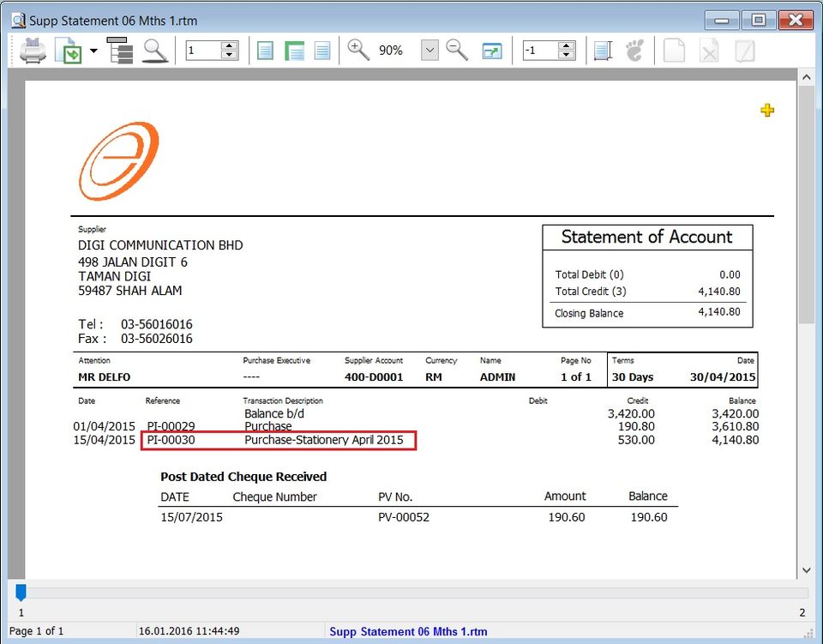Activate the Search magnifier tool
This screenshot has width=823, height=644.
point(154,50)
